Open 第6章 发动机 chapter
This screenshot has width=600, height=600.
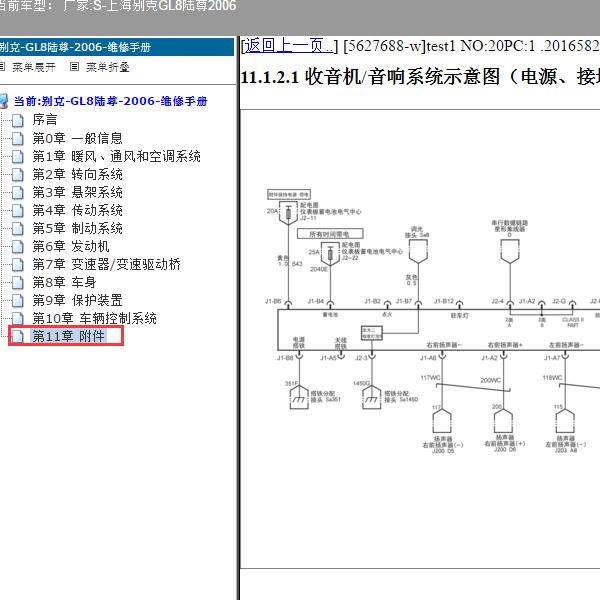(x=71, y=246)
